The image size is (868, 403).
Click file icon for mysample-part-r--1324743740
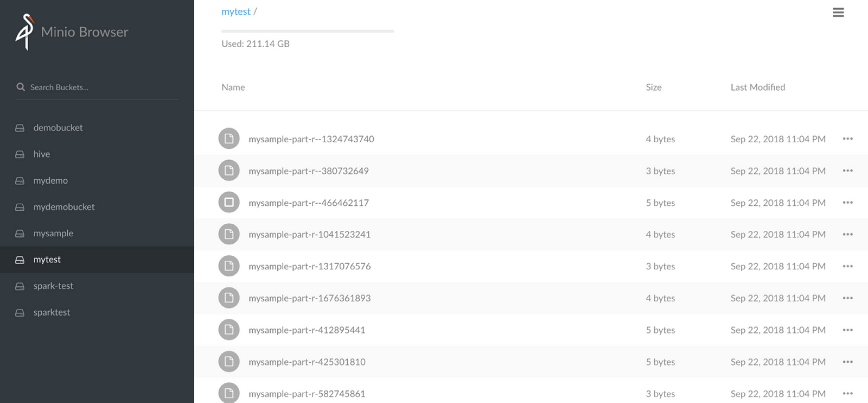point(229,139)
